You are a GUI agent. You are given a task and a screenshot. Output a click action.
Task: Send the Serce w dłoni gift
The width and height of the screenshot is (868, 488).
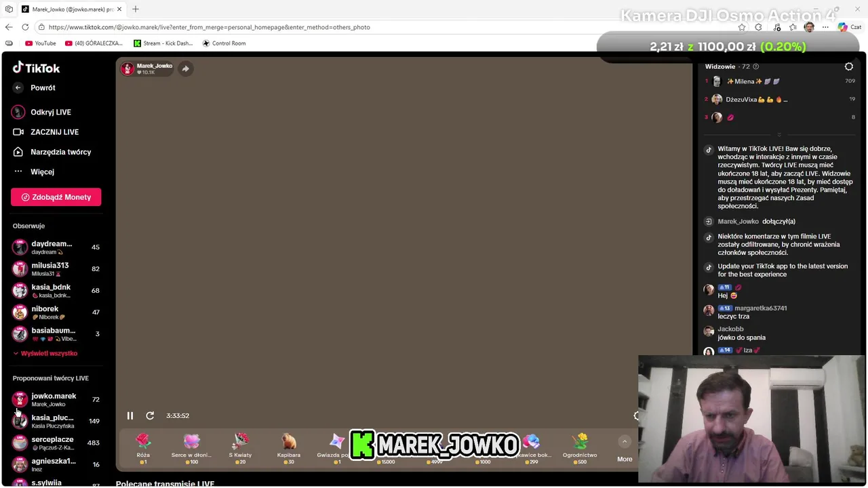click(191, 449)
